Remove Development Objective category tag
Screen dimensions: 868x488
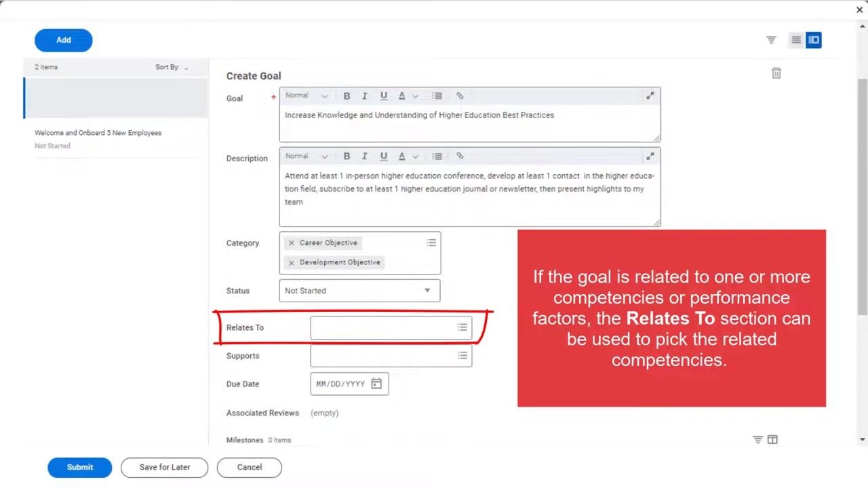[x=292, y=262]
